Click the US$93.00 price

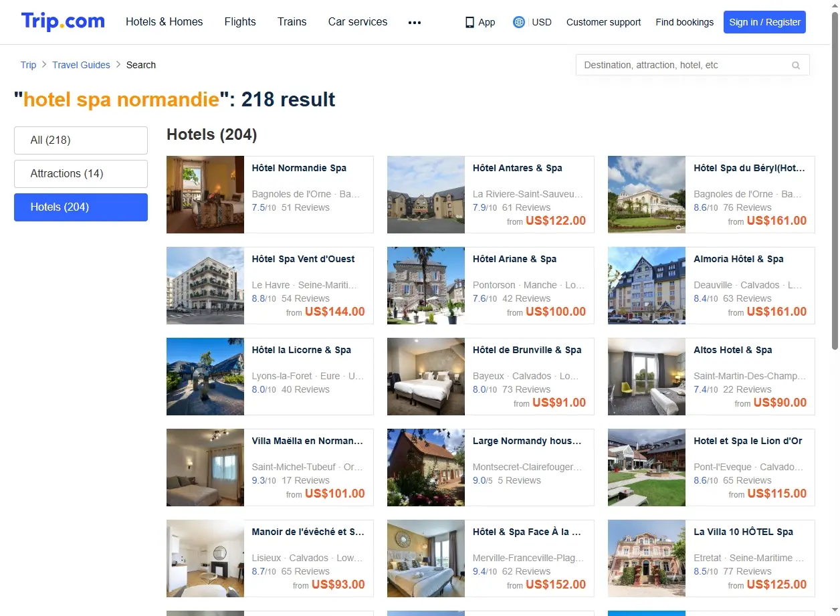[x=338, y=585]
